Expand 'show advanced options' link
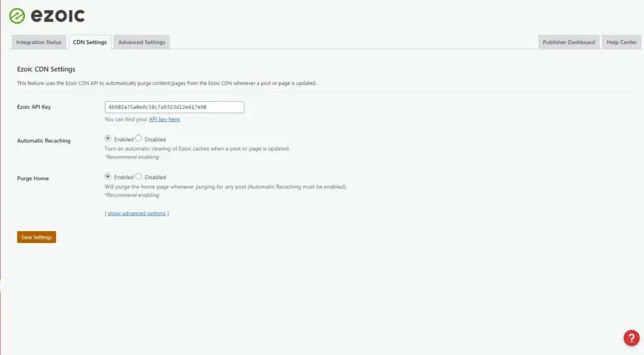 click(x=136, y=214)
